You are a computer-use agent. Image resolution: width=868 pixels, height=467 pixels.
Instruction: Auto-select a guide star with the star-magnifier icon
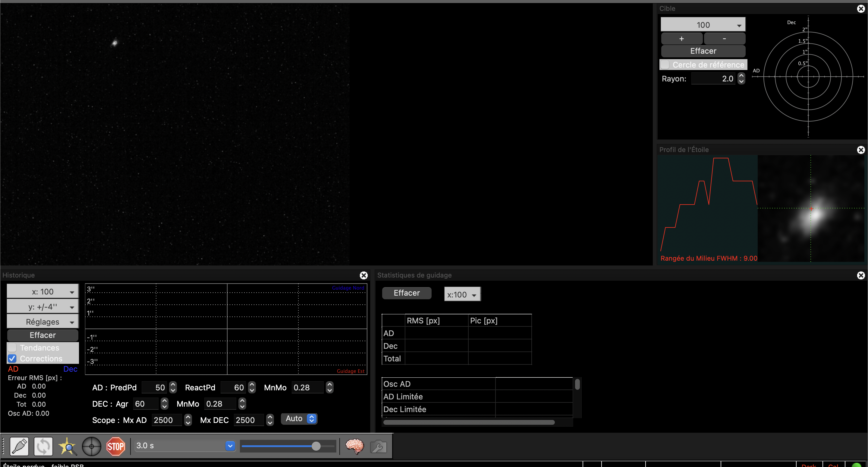(68, 446)
